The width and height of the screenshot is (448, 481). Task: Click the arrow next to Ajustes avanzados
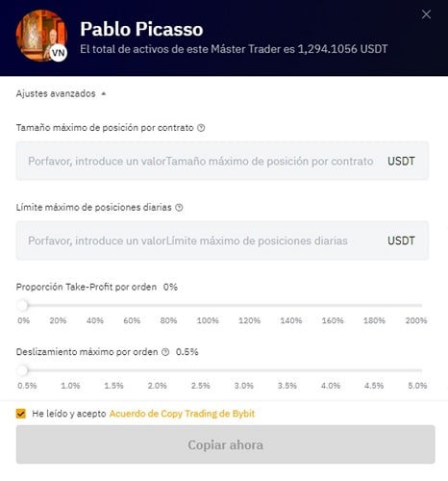pyautogui.click(x=104, y=93)
